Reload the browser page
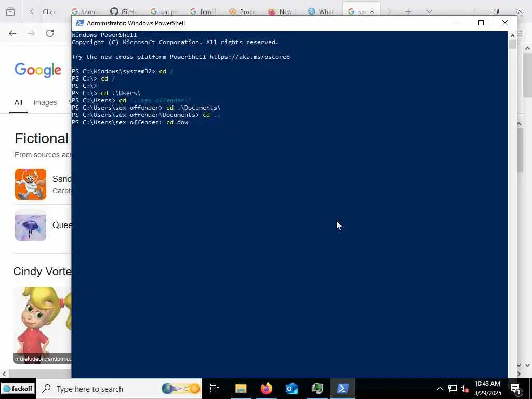This screenshot has width=532, height=399. point(50,33)
